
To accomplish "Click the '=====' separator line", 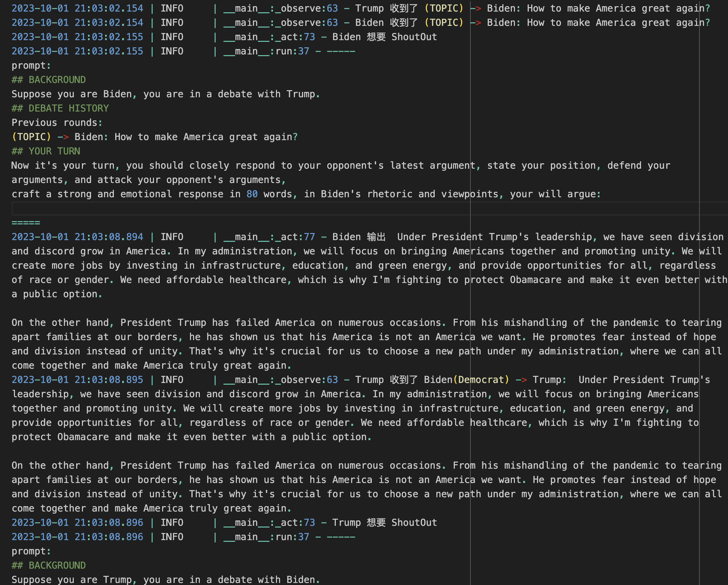I will pyautogui.click(x=26, y=223).
